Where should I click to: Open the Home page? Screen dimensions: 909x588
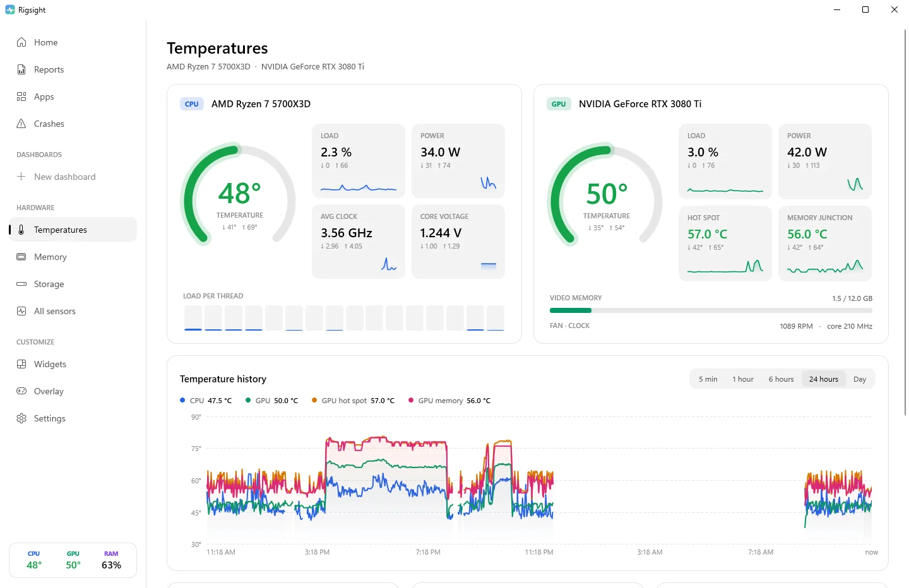pyautogui.click(x=73, y=42)
